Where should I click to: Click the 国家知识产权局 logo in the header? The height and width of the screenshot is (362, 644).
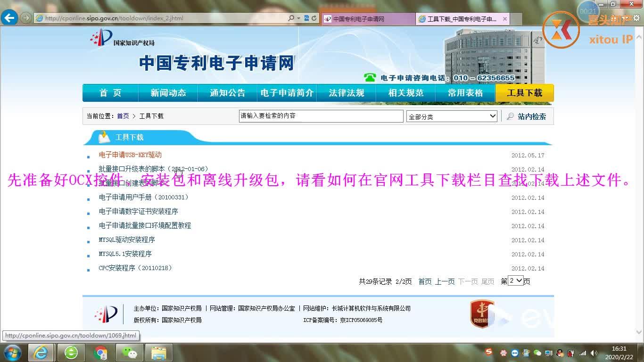tap(122, 38)
